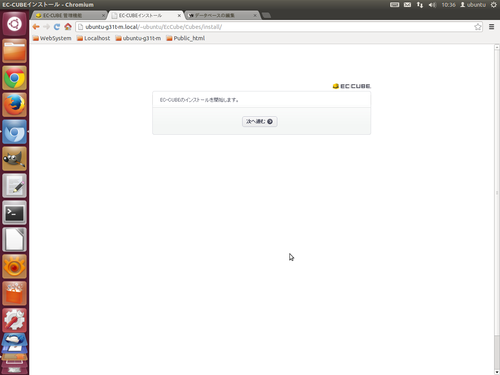This screenshot has width=500, height=375.
Task: Go forward in browser history
Action: [46, 27]
